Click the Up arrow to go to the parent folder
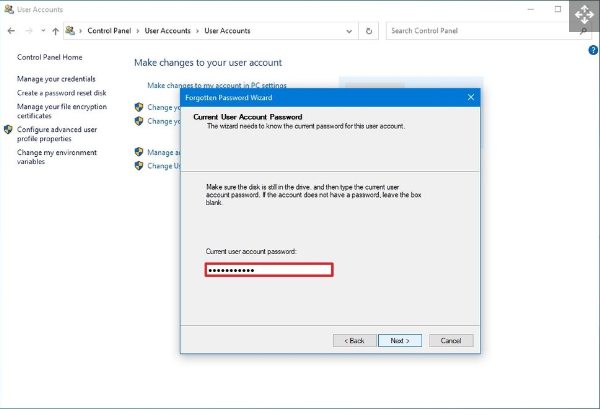This screenshot has height=411, width=600. pyautogui.click(x=55, y=31)
